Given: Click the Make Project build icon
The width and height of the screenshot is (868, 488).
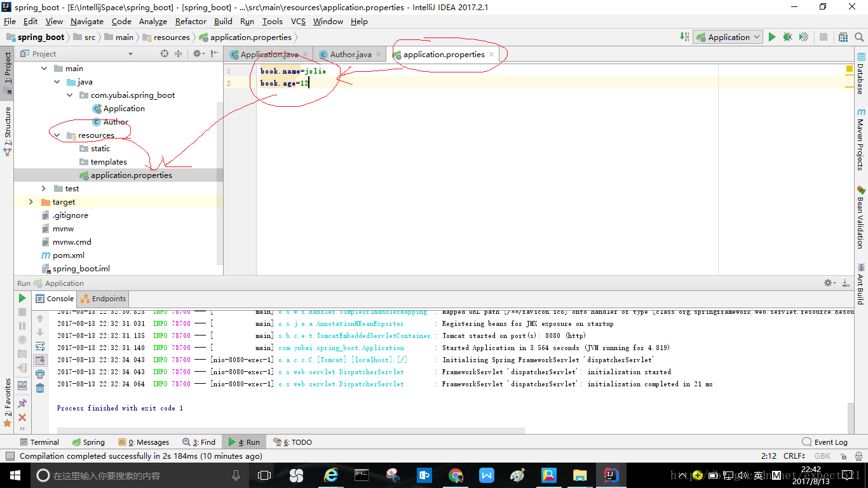Looking at the screenshot, I should coord(684,37).
